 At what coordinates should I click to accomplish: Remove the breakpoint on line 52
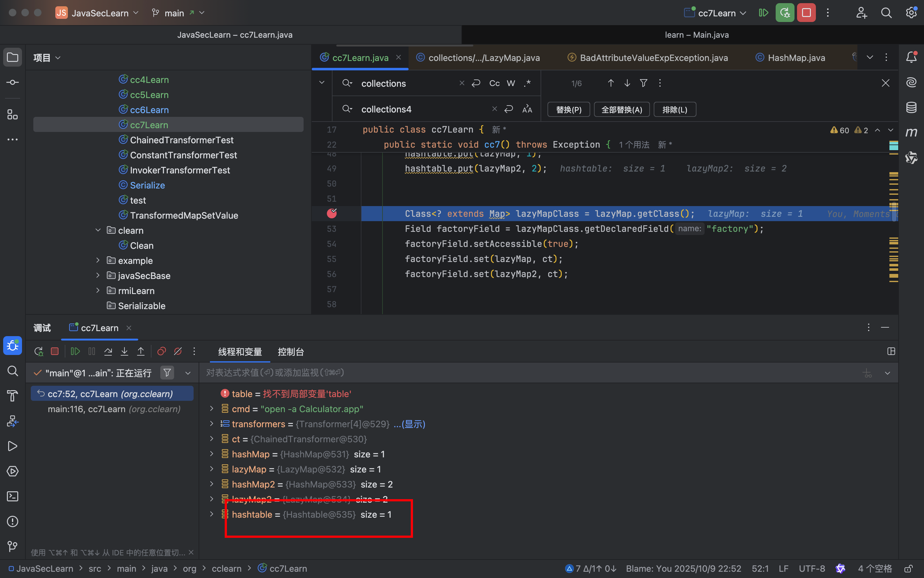pos(332,213)
